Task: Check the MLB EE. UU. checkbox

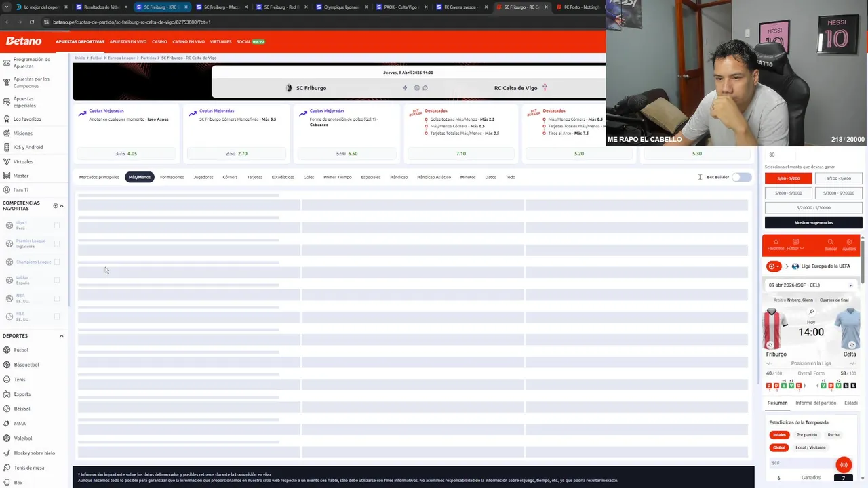Action: click(57, 317)
